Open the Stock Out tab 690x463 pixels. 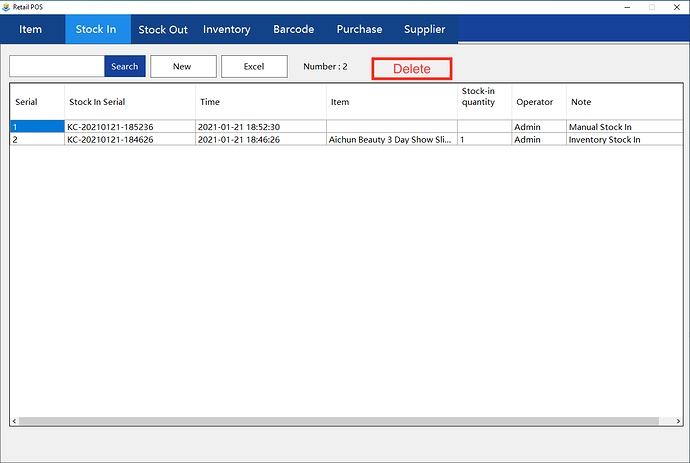click(x=163, y=29)
